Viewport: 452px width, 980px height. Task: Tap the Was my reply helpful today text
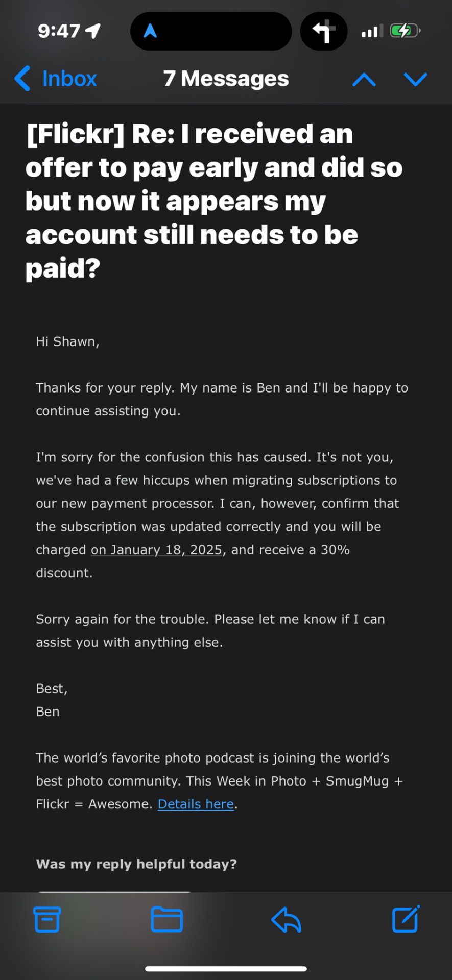[x=136, y=864]
